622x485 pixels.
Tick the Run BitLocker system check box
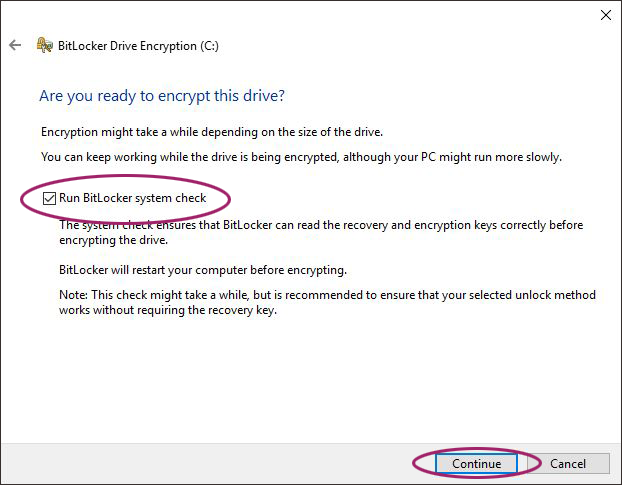49,198
